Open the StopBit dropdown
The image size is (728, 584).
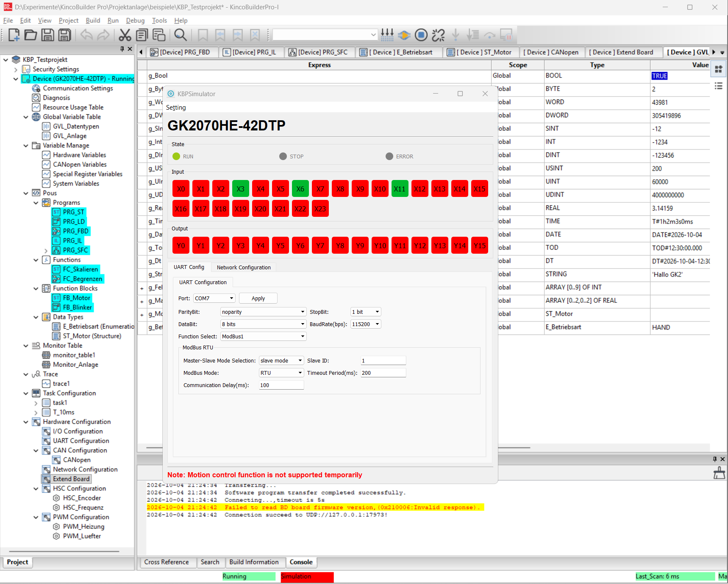point(366,312)
